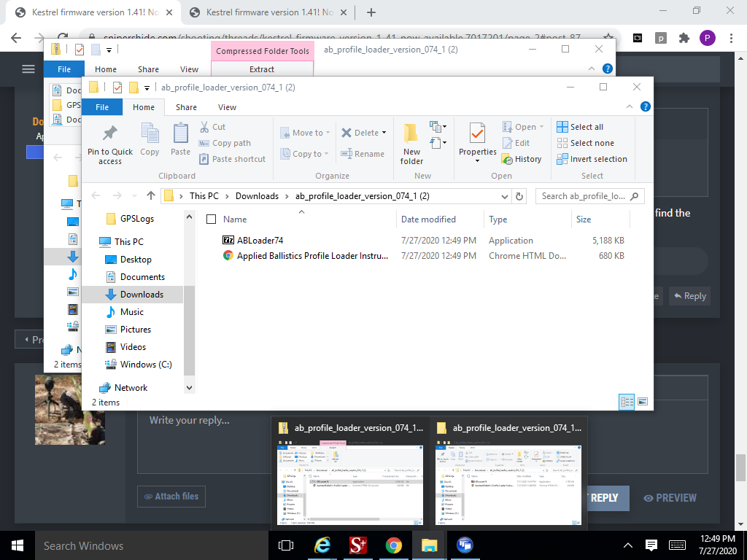Click Downloads in the address breadcrumb
The height and width of the screenshot is (560, 747).
pyautogui.click(x=258, y=196)
